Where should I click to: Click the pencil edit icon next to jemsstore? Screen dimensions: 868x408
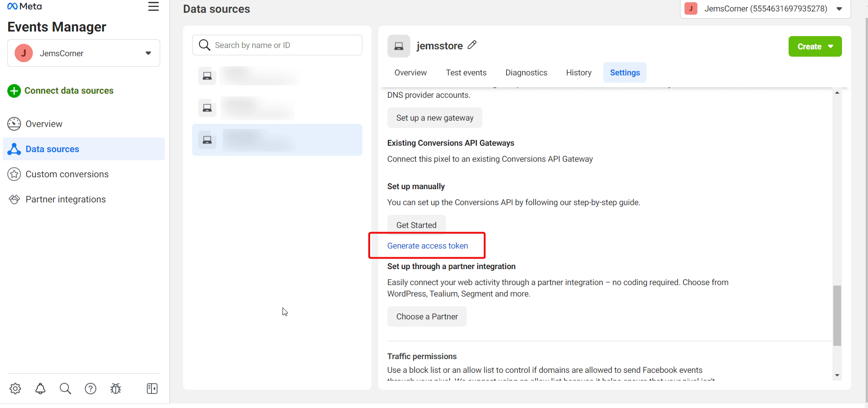click(x=472, y=45)
